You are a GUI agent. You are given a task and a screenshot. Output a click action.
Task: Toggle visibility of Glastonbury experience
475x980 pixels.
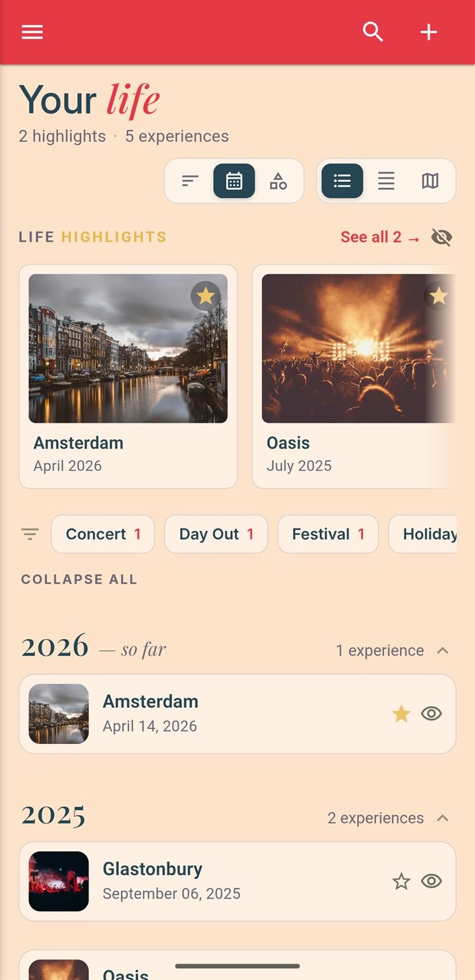(431, 881)
